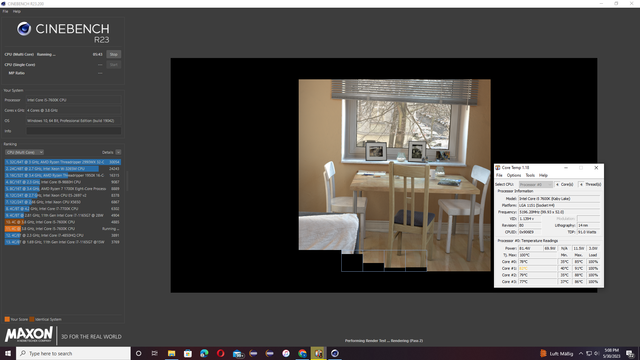Open iTunes music icon on the taskbar
640x360 pixels.
pyautogui.click(x=286, y=353)
